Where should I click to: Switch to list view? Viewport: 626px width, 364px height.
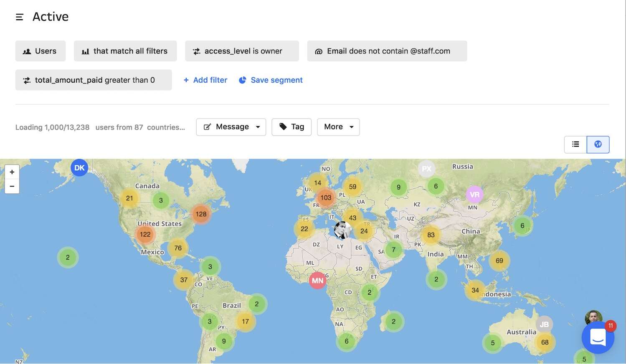click(x=575, y=144)
